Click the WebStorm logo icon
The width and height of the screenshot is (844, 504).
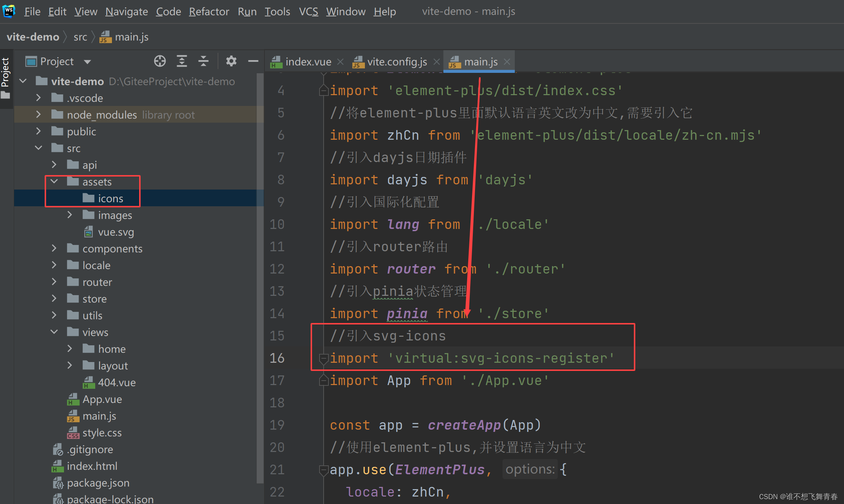(x=9, y=11)
